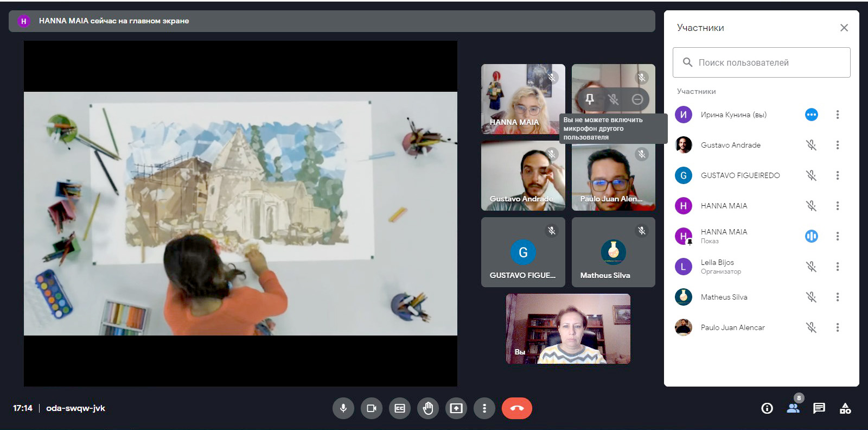Toggle the camera in bottom toolbar
The height and width of the screenshot is (430, 868).
[x=372, y=408]
